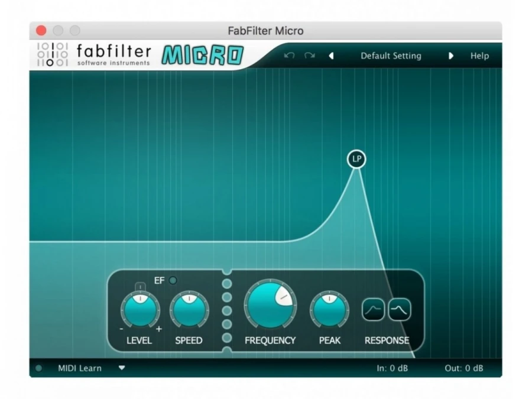Click the RESPONSE label
The image size is (532, 399).
387,340
